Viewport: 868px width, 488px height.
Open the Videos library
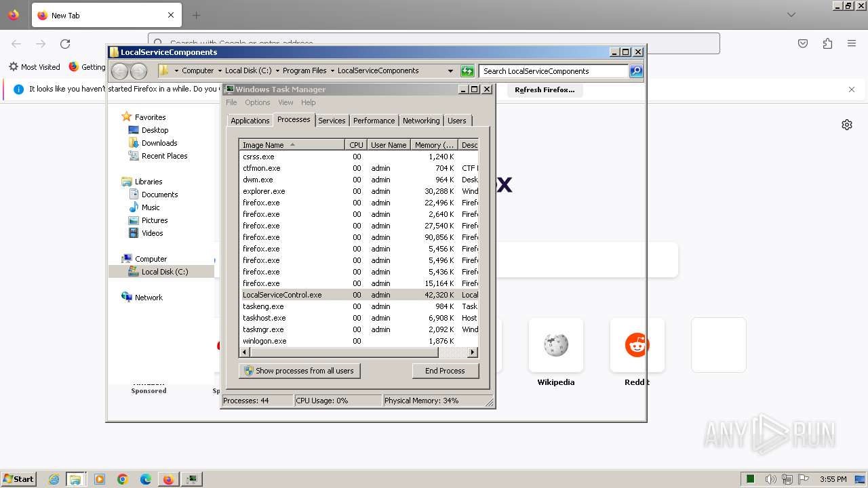point(152,233)
